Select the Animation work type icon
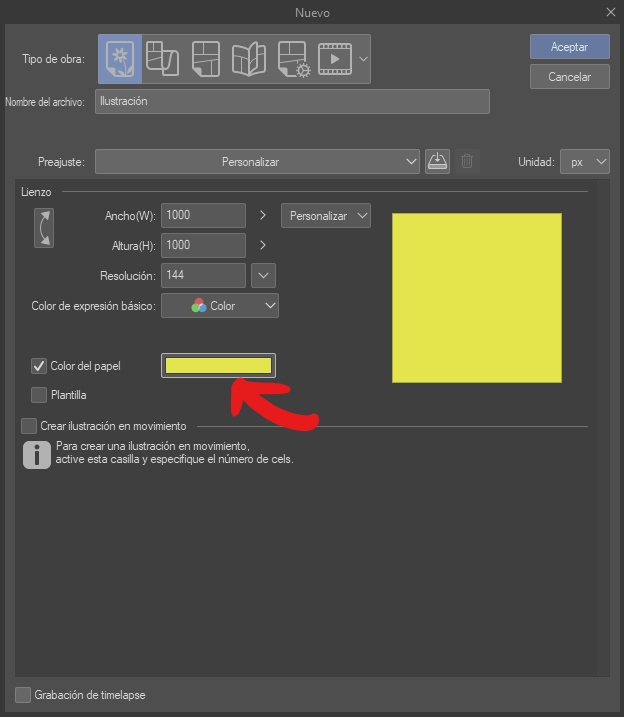The height and width of the screenshot is (717, 624). coord(334,58)
